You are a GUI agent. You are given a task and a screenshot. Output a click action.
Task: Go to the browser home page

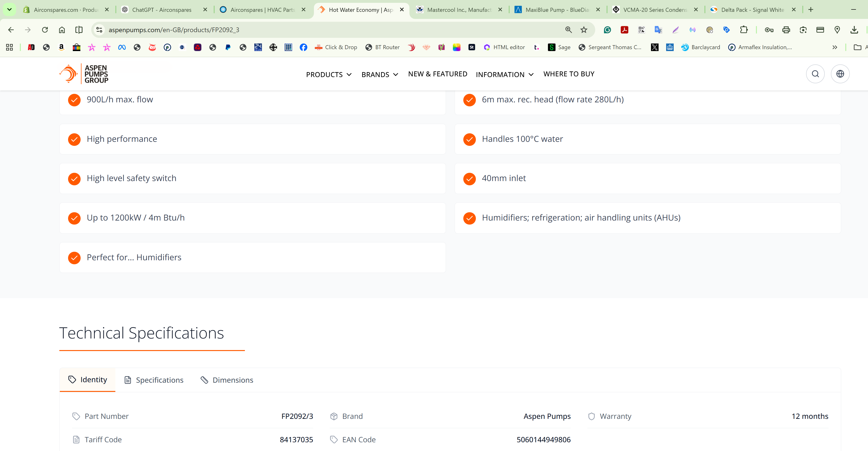pos(62,30)
